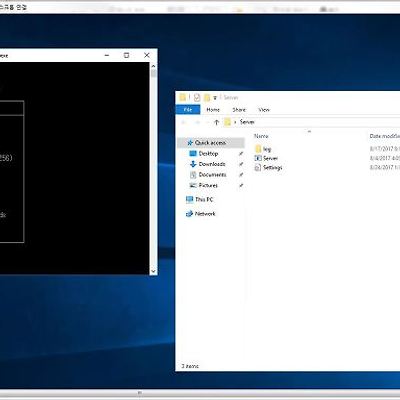Open the File tab in Explorer ribbon
The image size is (400, 400).
(x=188, y=109)
